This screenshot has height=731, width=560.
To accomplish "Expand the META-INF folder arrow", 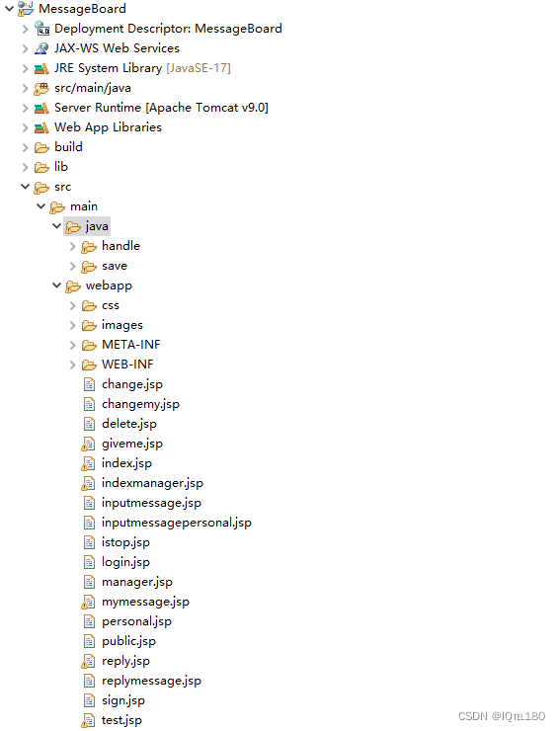I will pyautogui.click(x=73, y=346).
